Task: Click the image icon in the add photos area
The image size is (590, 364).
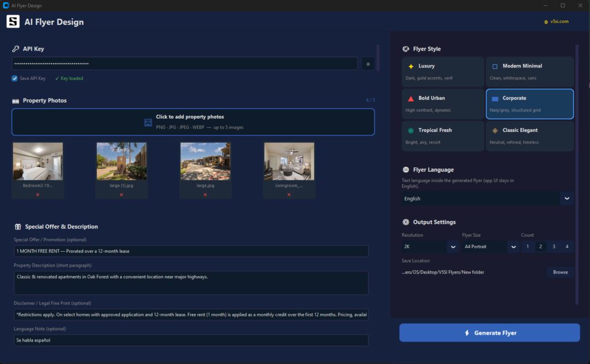Action: coord(148,122)
